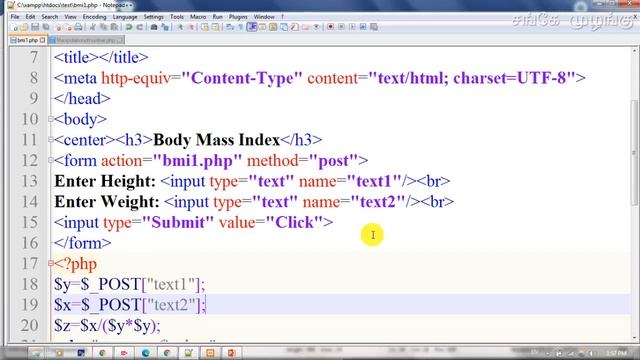Screen dimensions: 640x360
Task: Collapse the form tag fold on line 12
Action: click(51, 160)
